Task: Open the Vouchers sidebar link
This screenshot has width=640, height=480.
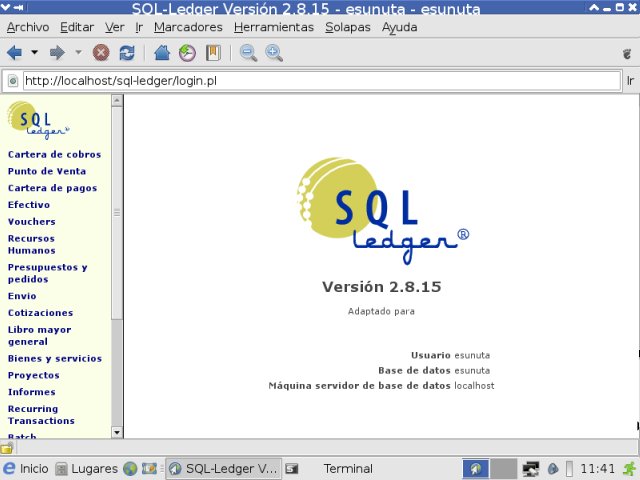Action: pos(32,222)
